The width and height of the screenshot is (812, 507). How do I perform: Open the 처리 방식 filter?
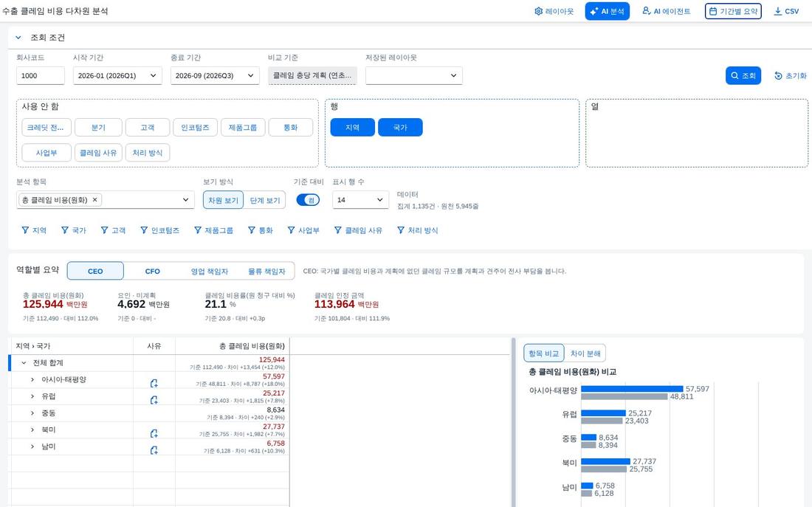[417, 230]
